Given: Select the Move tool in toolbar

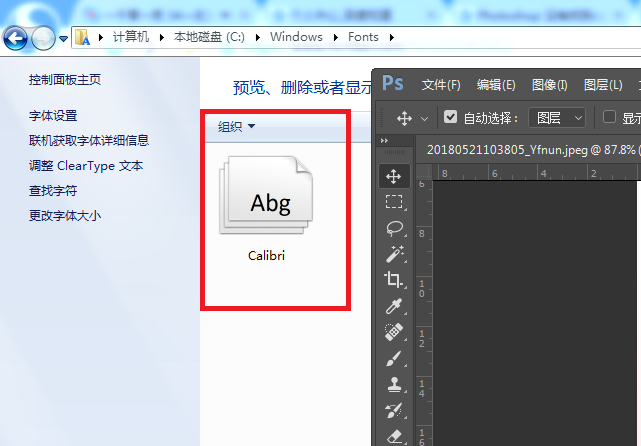Looking at the screenshot, I should (x=394, y=177).
